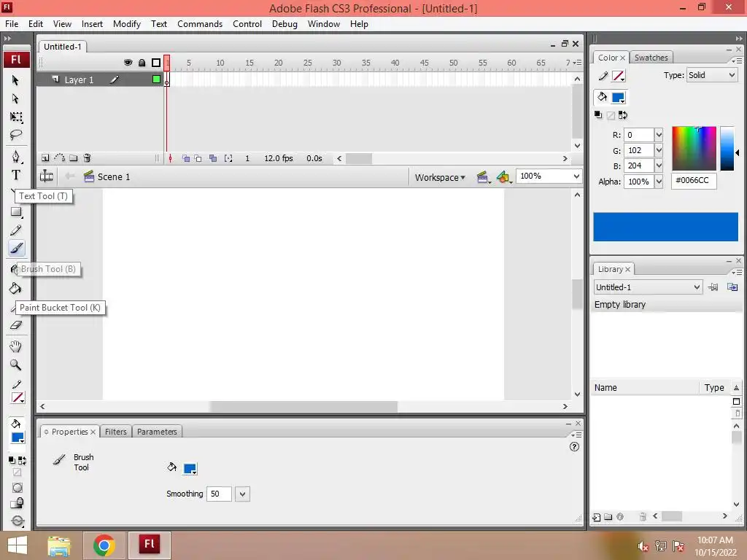Hide the timeline with timeline toggle button

[46, 176]
